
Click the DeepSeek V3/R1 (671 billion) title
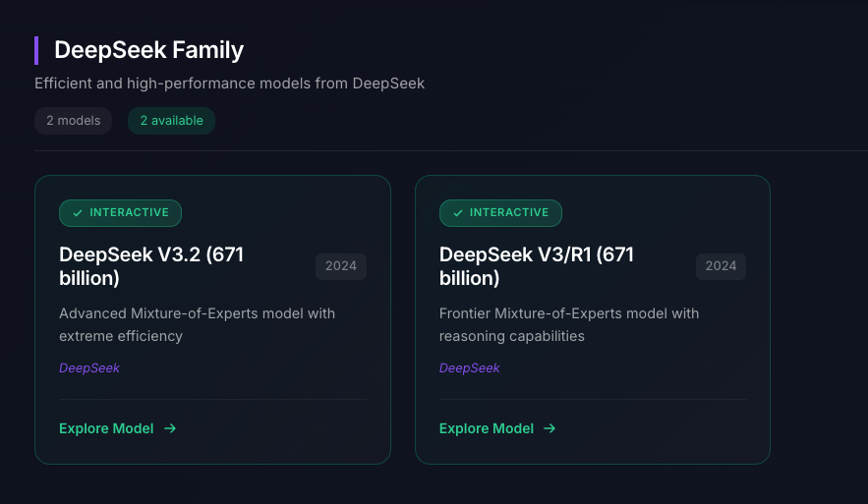tap(537, 266)
